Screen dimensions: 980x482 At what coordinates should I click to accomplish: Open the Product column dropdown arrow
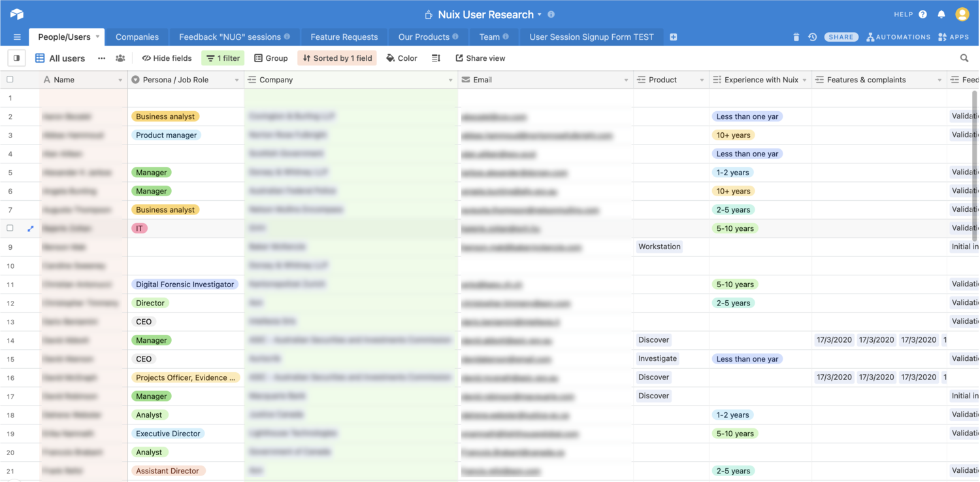(x=702, y=80)
